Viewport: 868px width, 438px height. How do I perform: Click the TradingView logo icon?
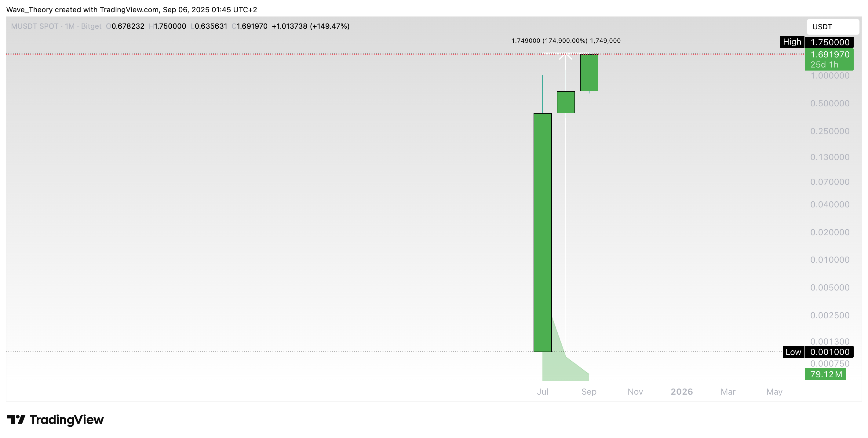pos(16,419)
